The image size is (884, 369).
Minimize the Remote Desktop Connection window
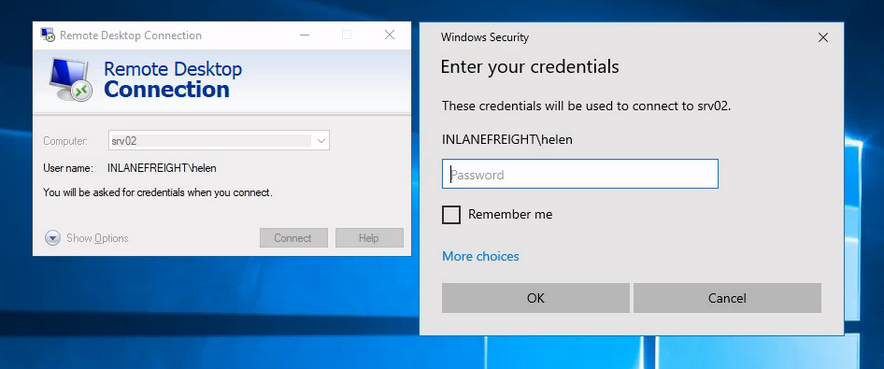(304, 35)
